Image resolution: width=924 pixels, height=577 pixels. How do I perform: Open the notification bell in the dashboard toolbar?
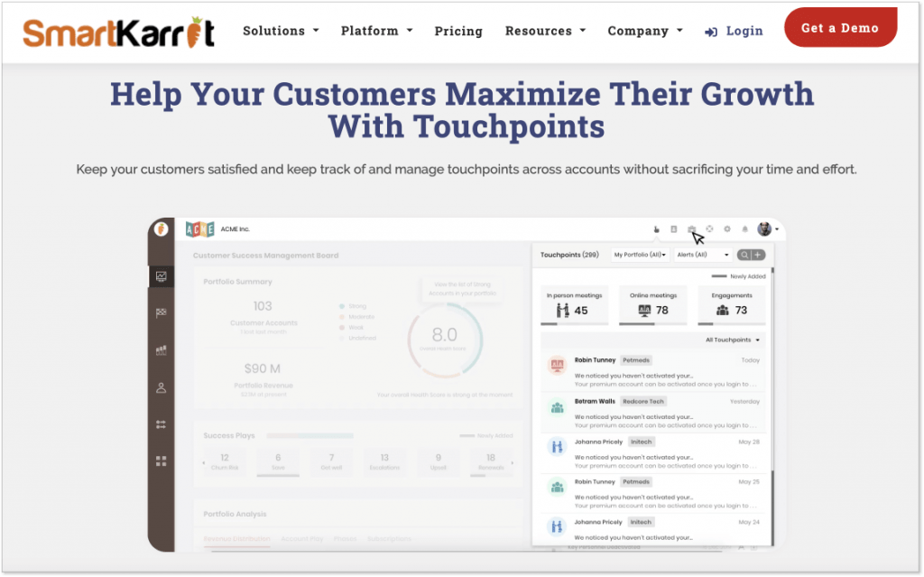745,228
